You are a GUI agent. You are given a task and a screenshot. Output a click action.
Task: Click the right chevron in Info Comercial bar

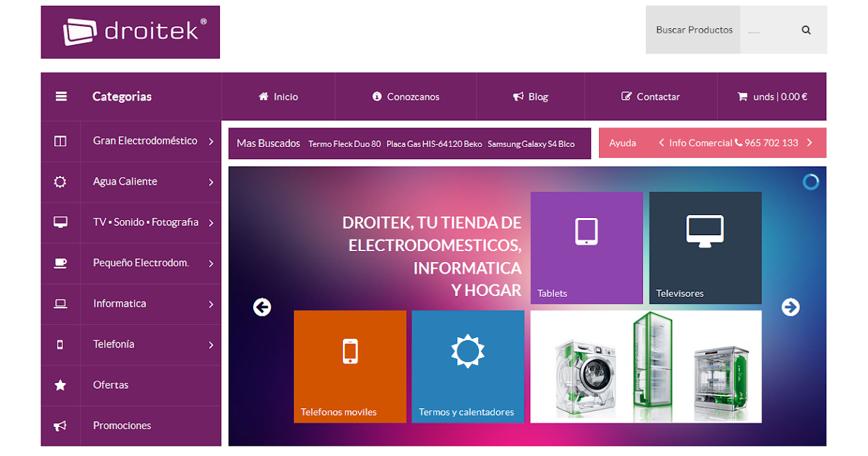(x=809, y=143)
